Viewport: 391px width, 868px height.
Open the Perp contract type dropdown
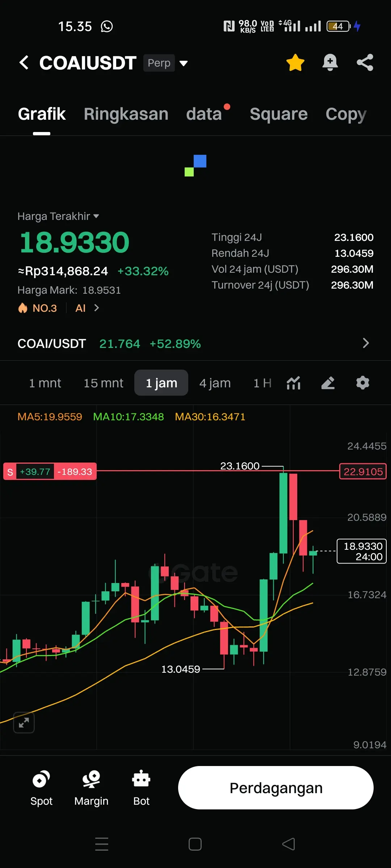coord(166,63)
